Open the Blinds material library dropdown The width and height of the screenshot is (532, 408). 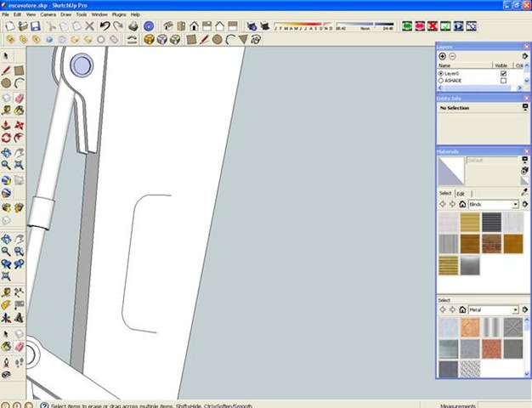[x=515, y=205]
